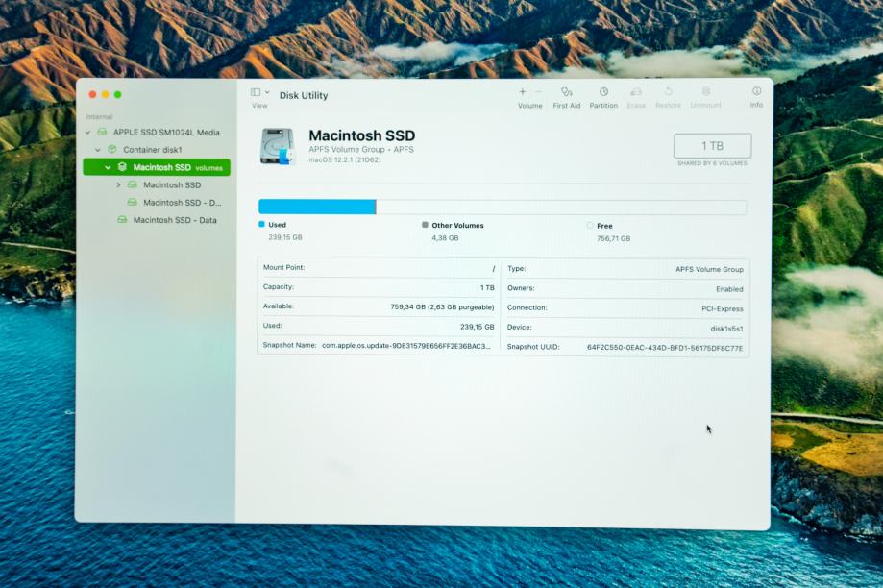This screenshot has width=883, height=588.
Task: Click the Restore toolbar icon
Action: click(669, 92)
